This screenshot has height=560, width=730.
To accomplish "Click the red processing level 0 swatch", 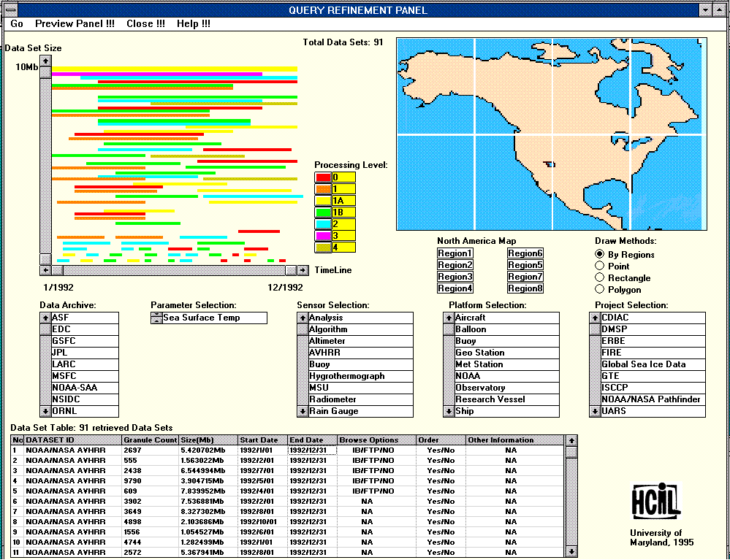I will coord(322,177).
